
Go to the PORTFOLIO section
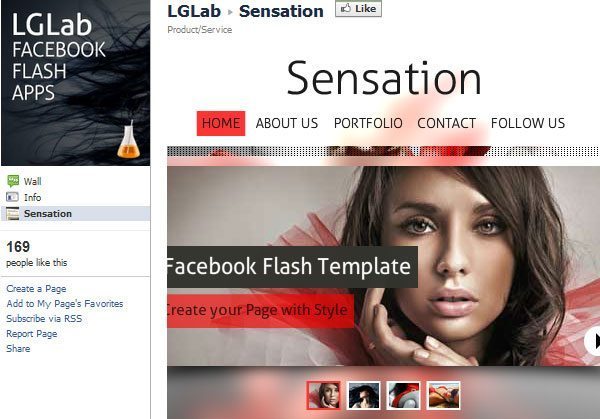[368, 123]
